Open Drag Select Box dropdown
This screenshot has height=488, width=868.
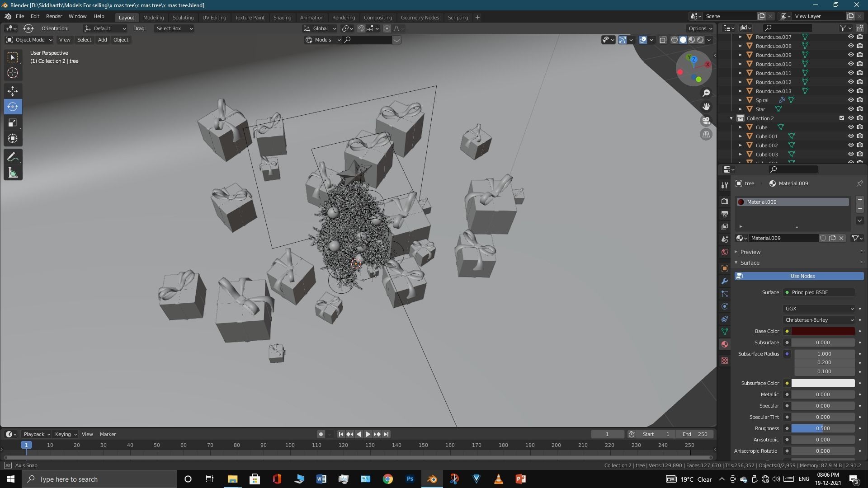174,28
